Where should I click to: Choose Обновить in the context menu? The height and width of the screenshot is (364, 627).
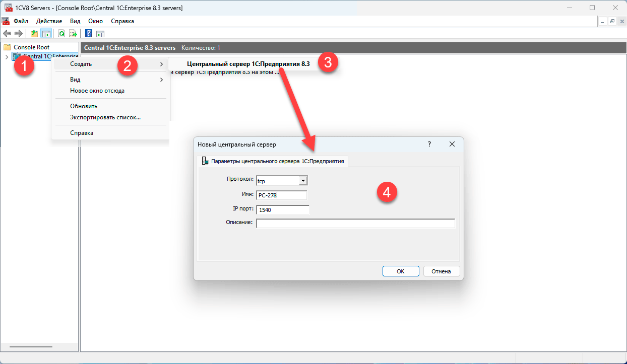(x=110, y=106)
